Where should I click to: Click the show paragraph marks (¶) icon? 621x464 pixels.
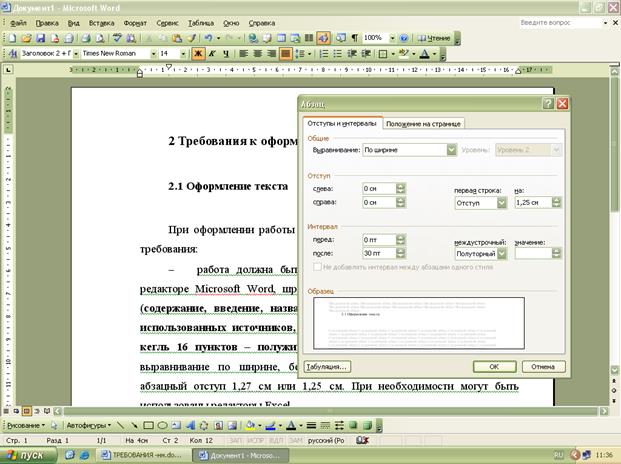[x=354, y=37]
